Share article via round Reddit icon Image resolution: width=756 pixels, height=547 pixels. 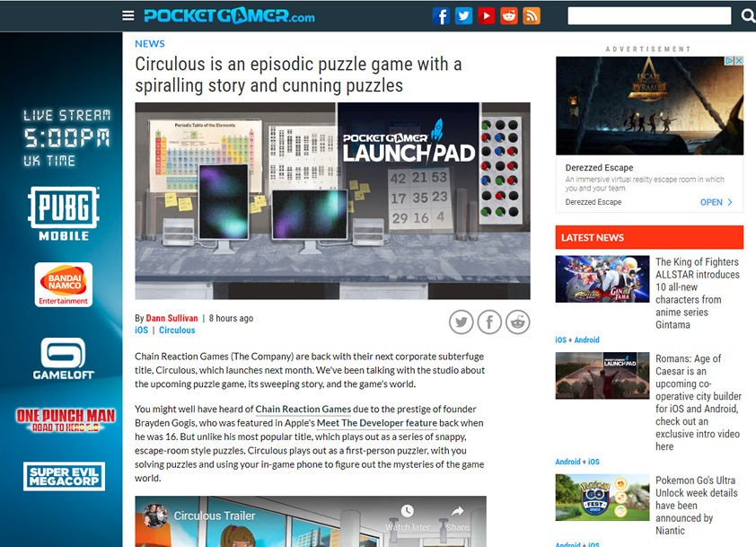pos(518,322)
